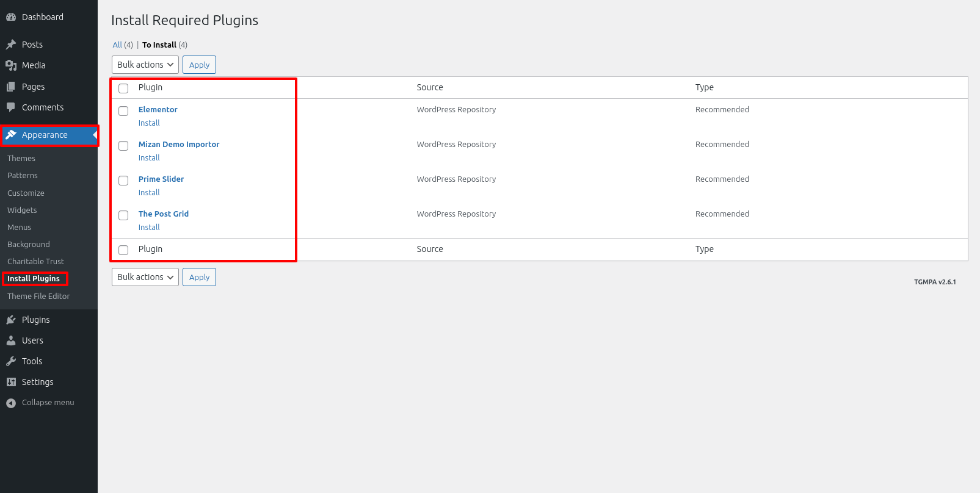
Task: Click the Media library icon
Action: click(x=11, y=65)
